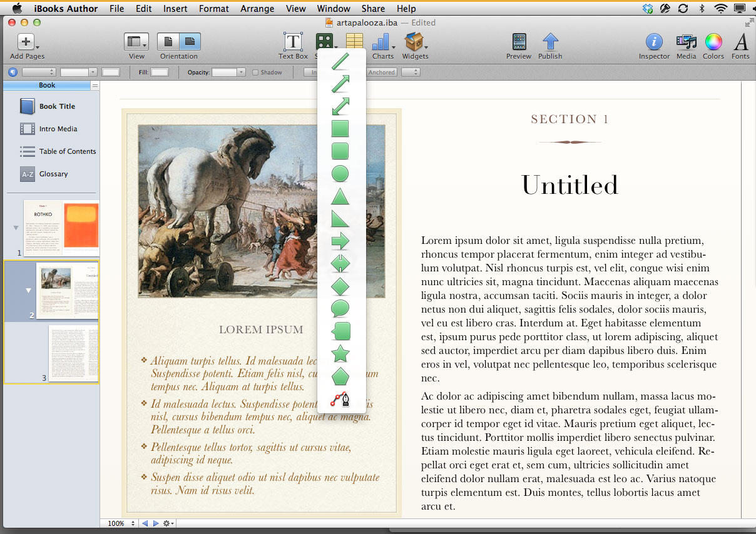
Task: Select the star shape from Shapes popup
Action: 340,354
